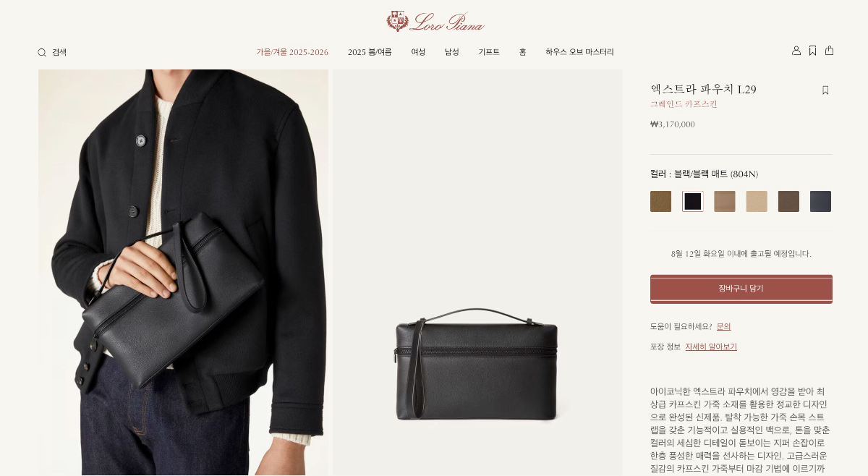The image size is (868, 476).
Task: Open the shopping bag icon
Action: coord(830,51)
